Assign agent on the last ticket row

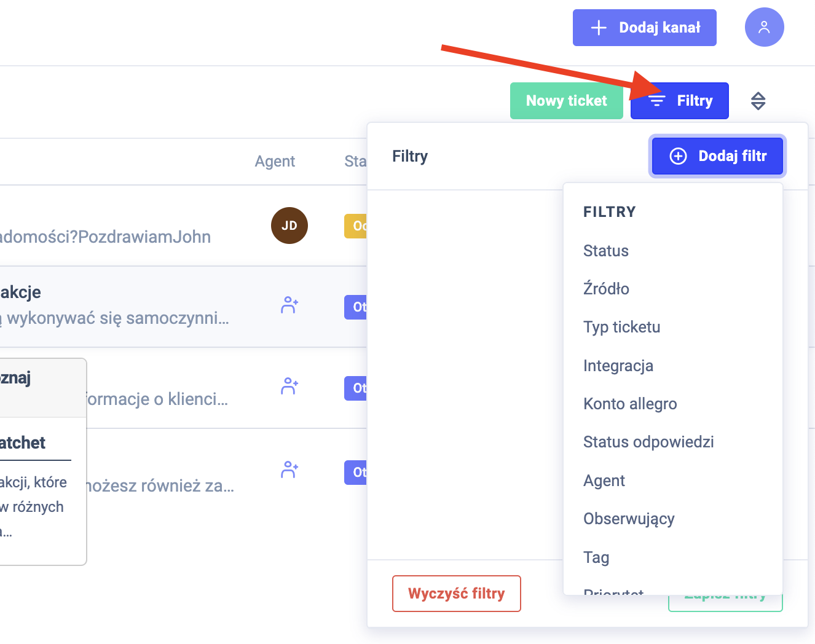tap(289, 470)
